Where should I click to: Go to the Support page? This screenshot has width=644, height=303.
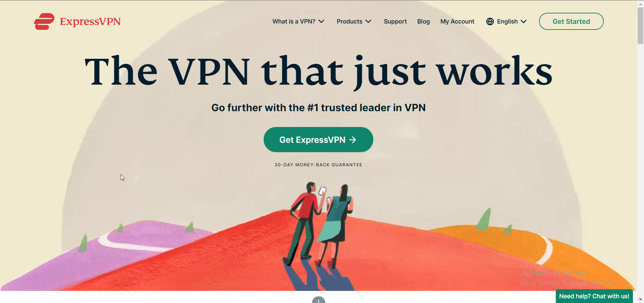point(395,21)
